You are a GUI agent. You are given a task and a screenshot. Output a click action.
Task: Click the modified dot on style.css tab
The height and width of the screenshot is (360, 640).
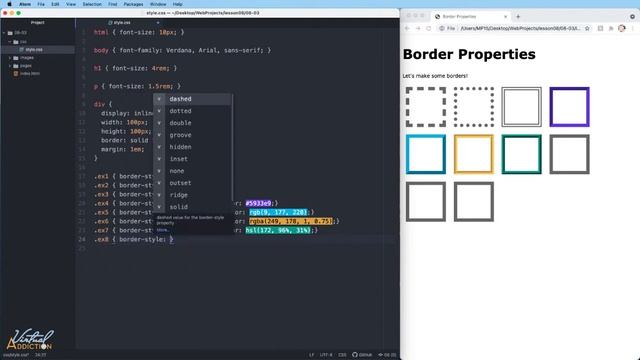coord(158,22)
